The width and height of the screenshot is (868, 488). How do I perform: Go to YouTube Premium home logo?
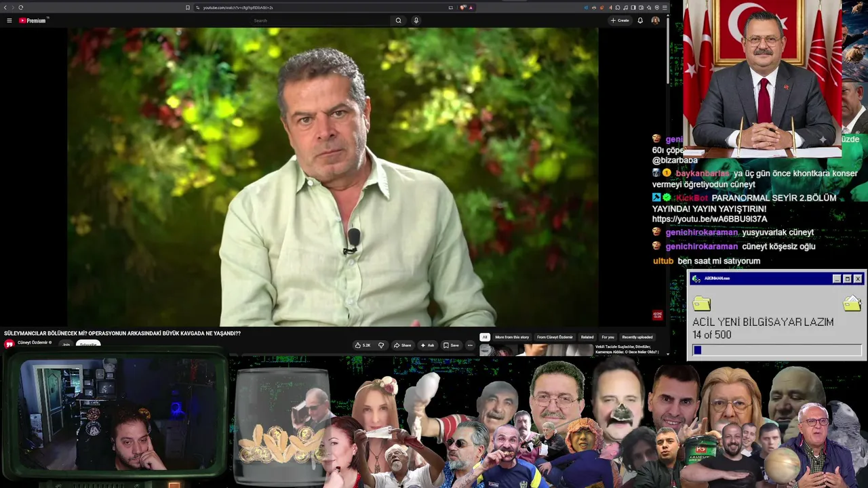click(33, 20)
